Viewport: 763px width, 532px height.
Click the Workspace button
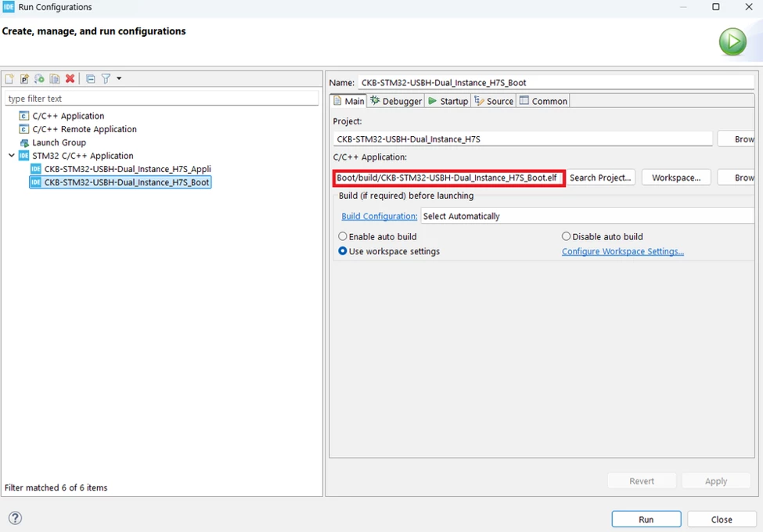click(676, 178)
